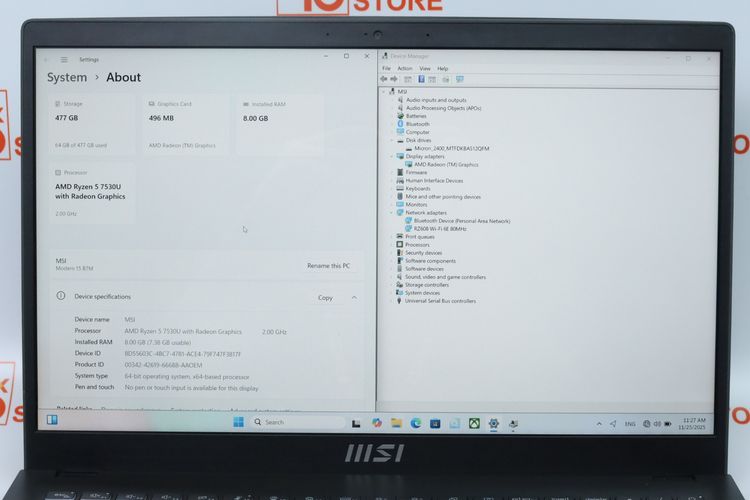The width and height of the screenshot is (750, 500).
Task: Open Microsoft Store from taskbar
Action: point(435,423)
